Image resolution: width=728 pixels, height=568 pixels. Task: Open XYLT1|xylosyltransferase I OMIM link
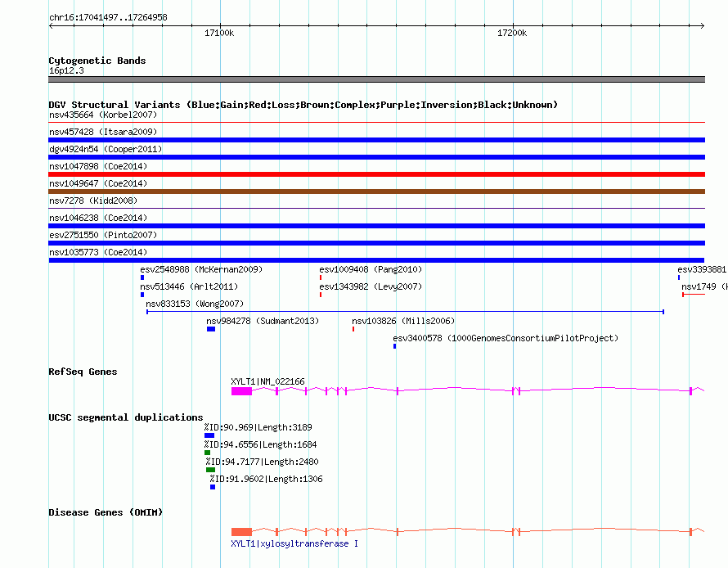click(294, 543)
